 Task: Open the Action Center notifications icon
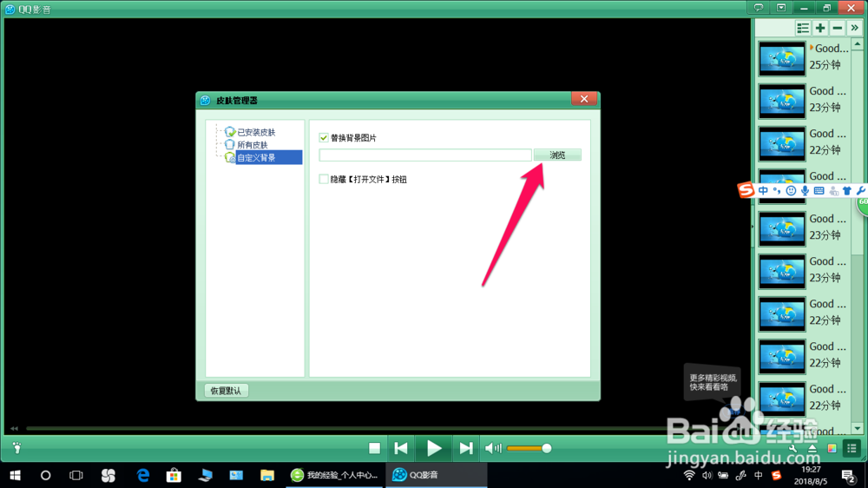tap(848, 475)
